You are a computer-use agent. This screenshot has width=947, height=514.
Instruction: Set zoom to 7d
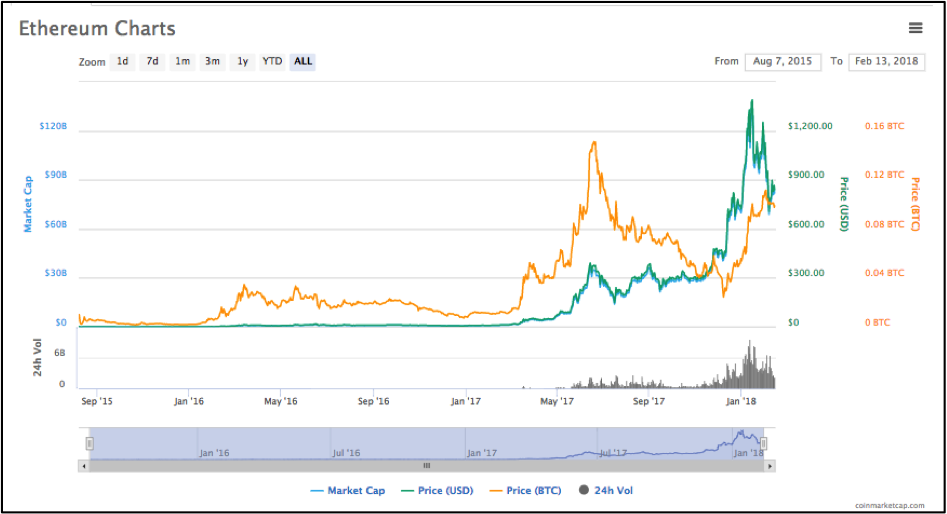(152, 62)
